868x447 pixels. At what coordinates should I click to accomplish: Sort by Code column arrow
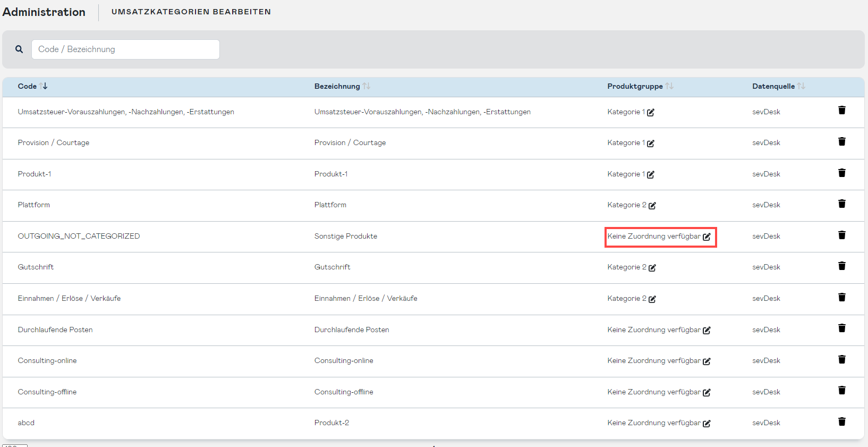pyautogui.click(x=44, y=86)
